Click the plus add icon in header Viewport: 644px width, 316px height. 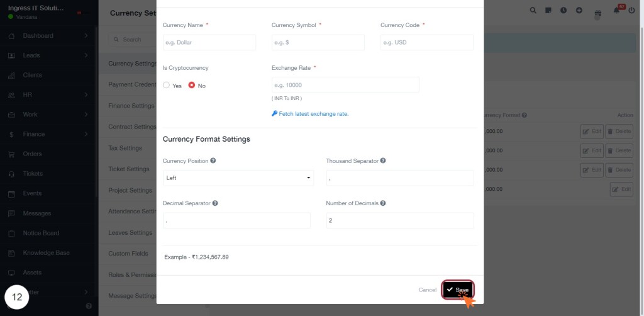[579, 10]
